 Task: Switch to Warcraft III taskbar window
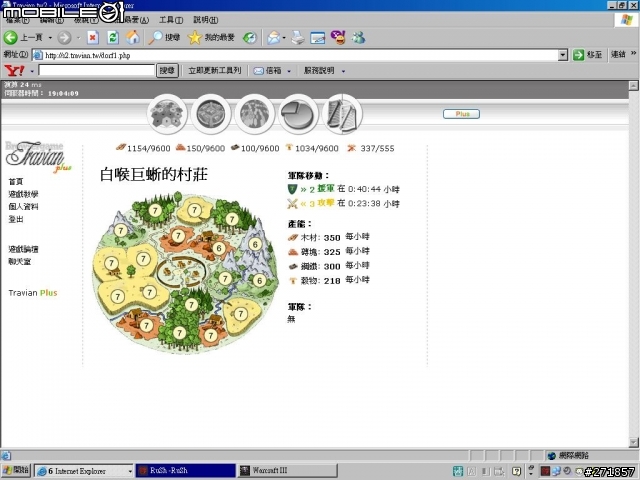(287, 471)
